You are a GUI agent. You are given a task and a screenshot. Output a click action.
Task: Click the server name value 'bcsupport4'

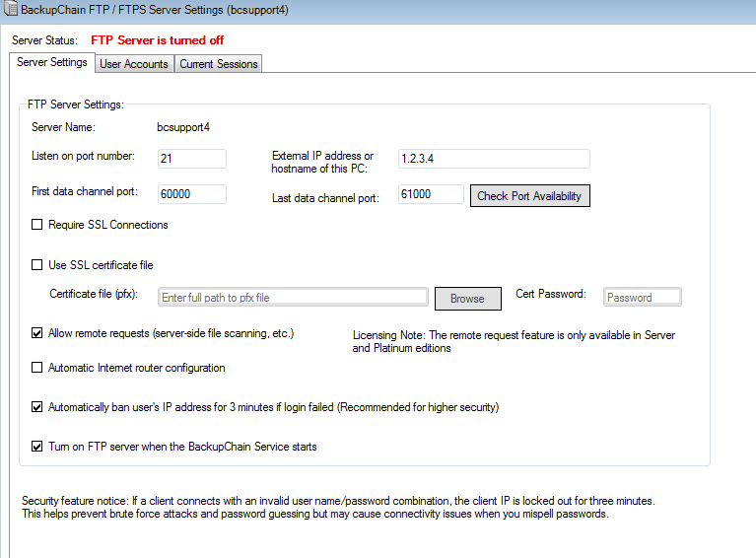(x=183, y=127)
